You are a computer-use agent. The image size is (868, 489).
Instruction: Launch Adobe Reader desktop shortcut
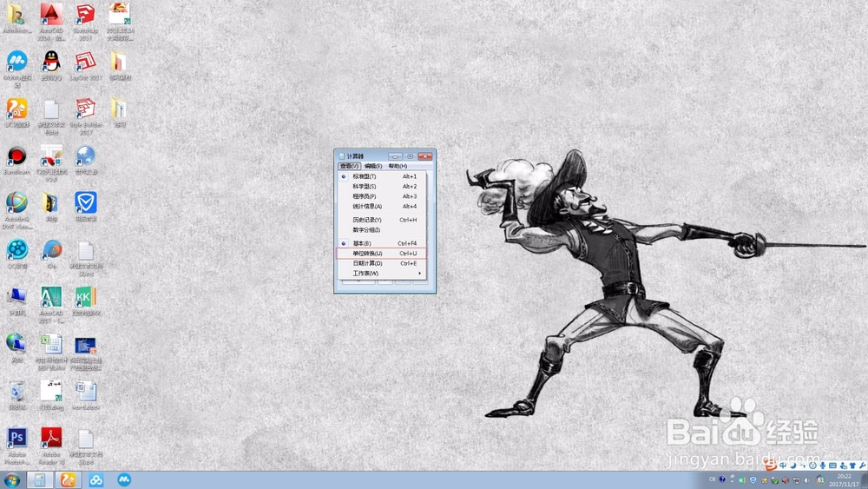(51, 445)
